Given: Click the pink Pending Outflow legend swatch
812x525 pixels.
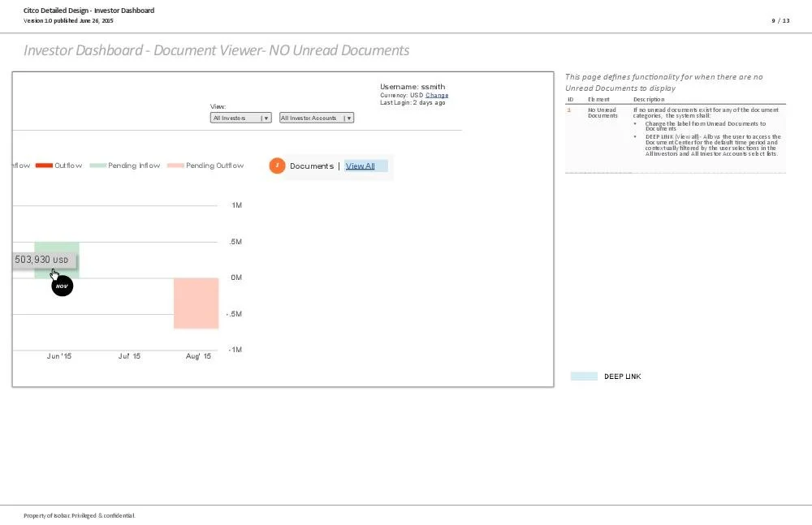Looking at the screenshot, I should click(x=175, y=166).
